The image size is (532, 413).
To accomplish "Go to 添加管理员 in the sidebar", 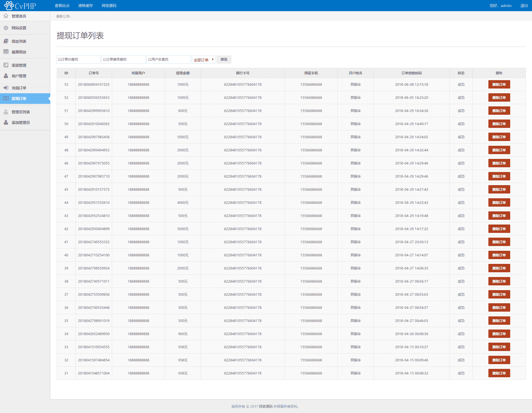I will (21, 123).
